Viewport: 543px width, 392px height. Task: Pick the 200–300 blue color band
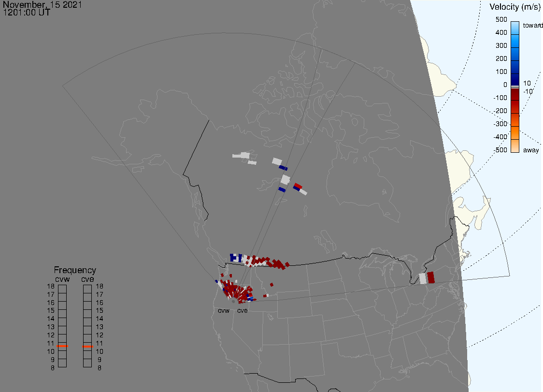click(515, 54)
